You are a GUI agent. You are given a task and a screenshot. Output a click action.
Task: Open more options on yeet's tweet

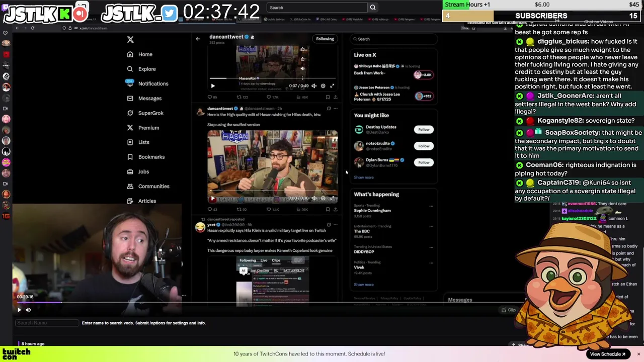click(336, 225)
